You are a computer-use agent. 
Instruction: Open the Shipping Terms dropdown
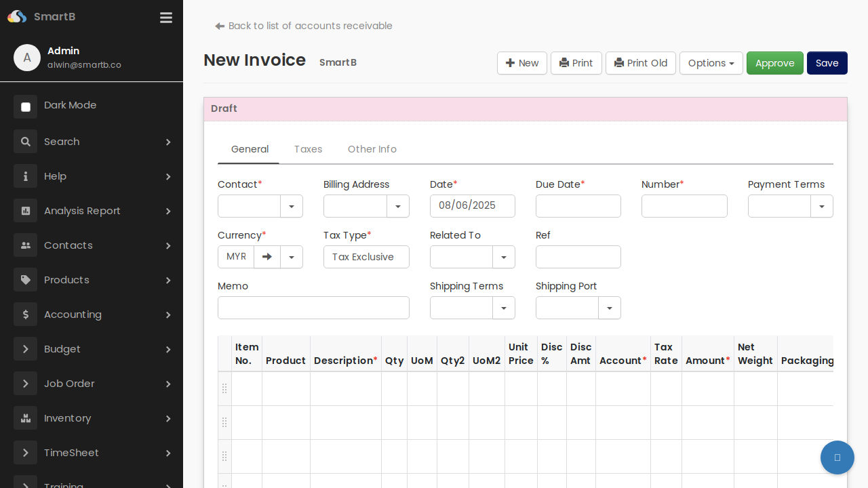pos(503,308)
